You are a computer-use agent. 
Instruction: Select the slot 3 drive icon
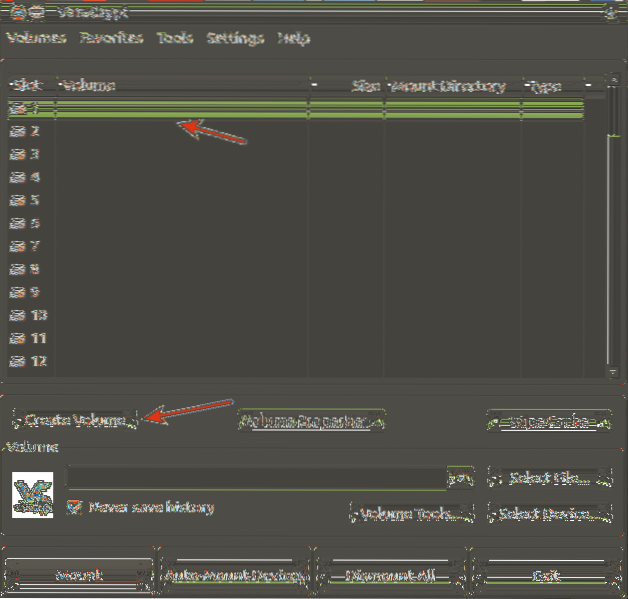click(x=17, y=154)
